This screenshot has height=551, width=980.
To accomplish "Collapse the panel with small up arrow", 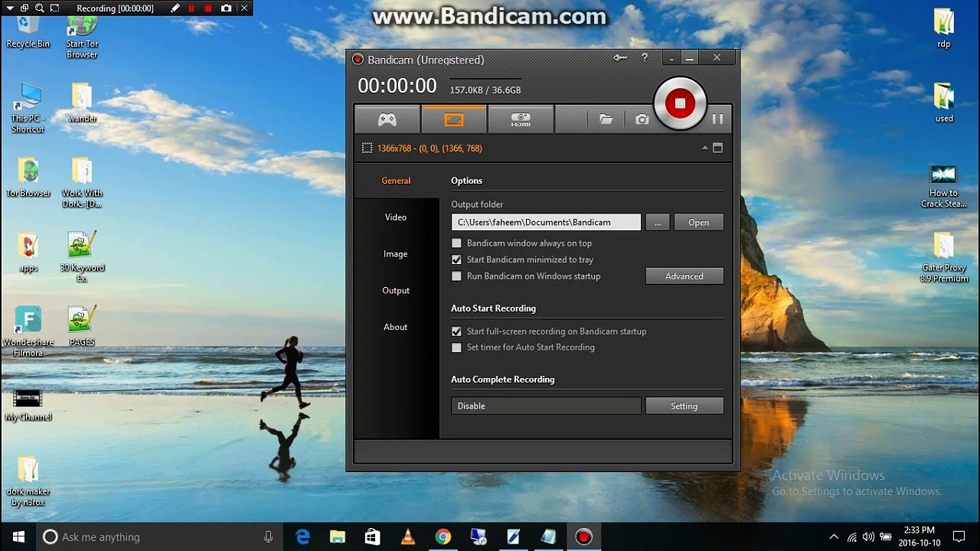I will [x=704, y=148].
